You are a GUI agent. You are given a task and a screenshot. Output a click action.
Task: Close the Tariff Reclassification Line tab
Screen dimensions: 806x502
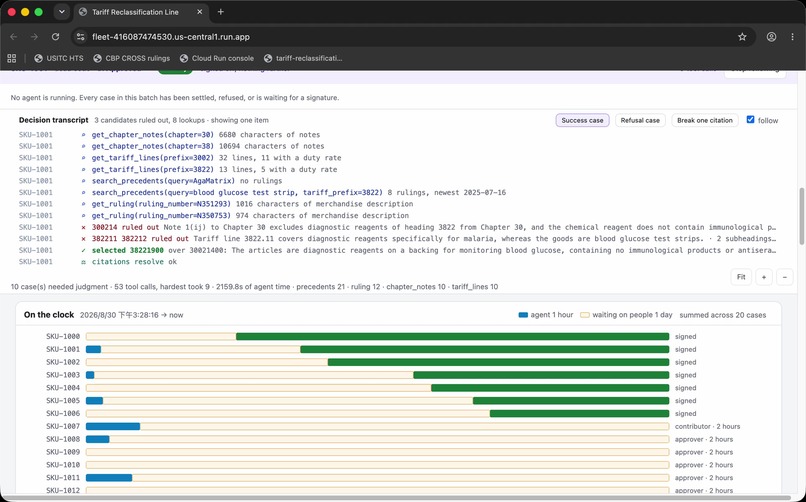click(x=200, y=12)
